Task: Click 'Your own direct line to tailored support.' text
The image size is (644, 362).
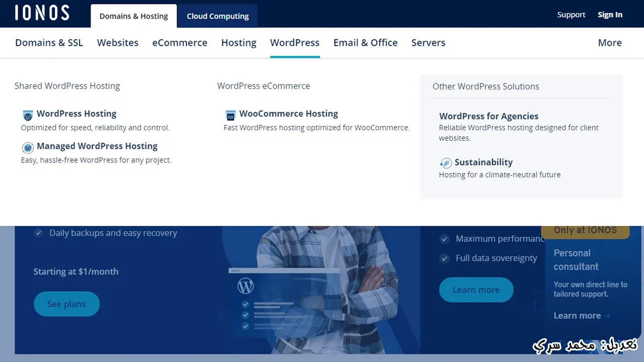Action: (591, 289)
